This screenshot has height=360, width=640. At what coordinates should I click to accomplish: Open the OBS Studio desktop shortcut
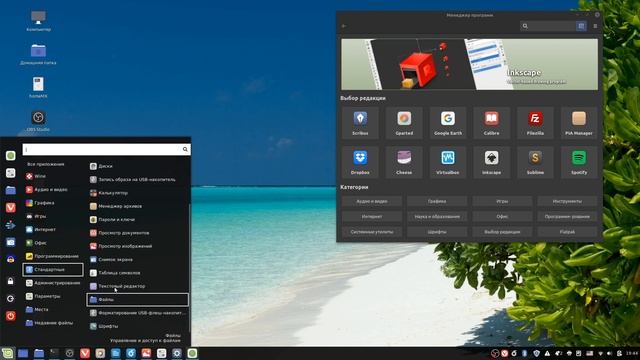click(x=38, y=121)
